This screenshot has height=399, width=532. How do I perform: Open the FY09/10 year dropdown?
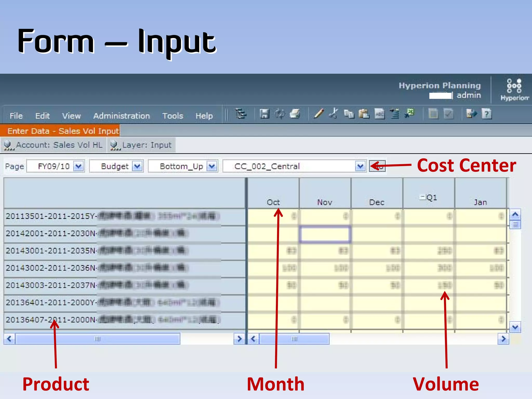point(78,166)
